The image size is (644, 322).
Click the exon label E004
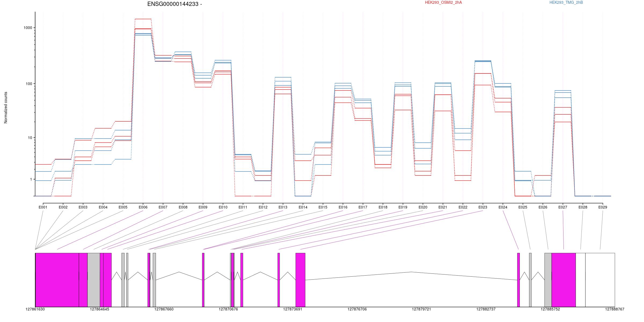click(x=103, y=207)
